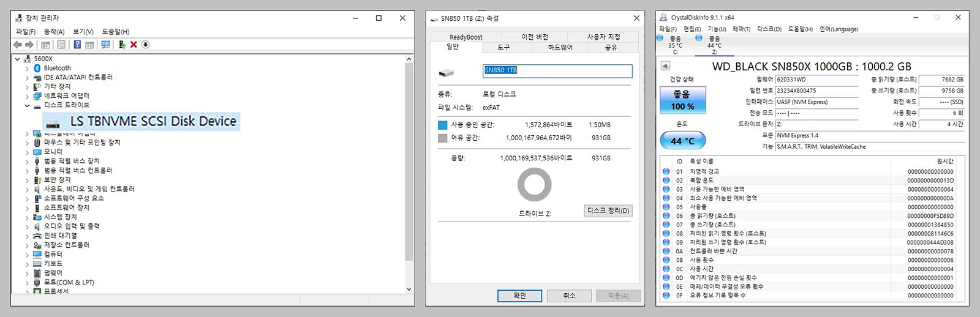Switch to the 도구 tab in properties
The image size is (980, 317).
tap(503, 47)
